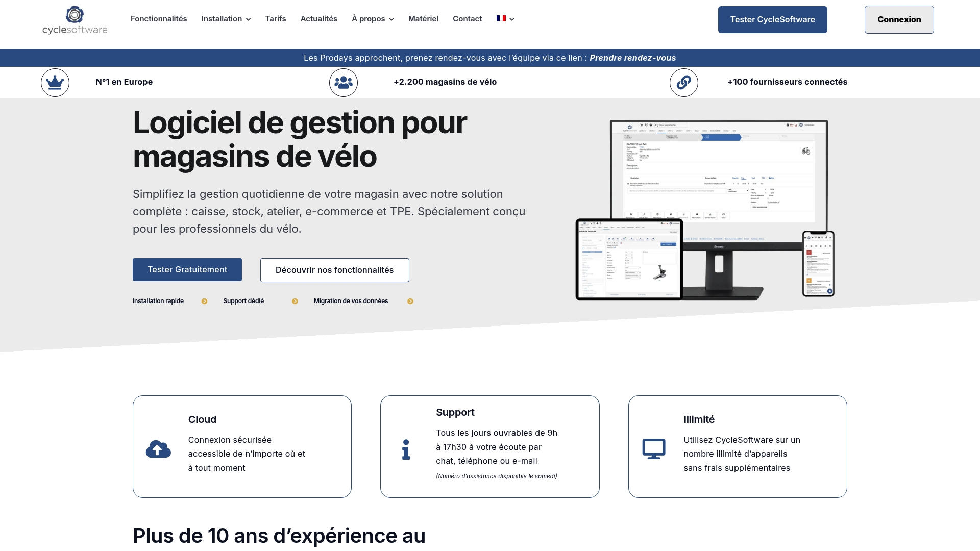This screenshot has width=980, height=551.
Task: Click the Cloud card heading
Action: [x=202, y=419]
